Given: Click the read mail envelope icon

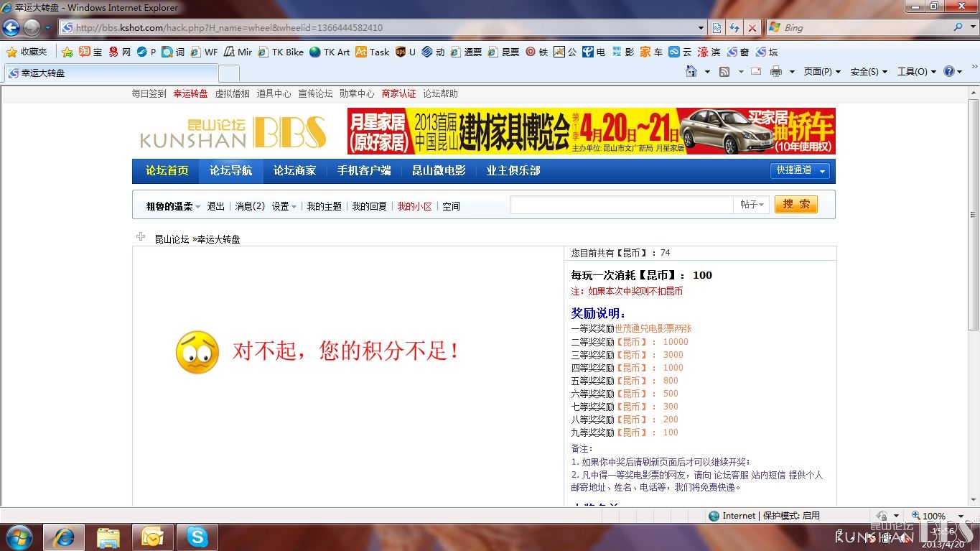Looking at the screenshot, I should pos(756,71).
